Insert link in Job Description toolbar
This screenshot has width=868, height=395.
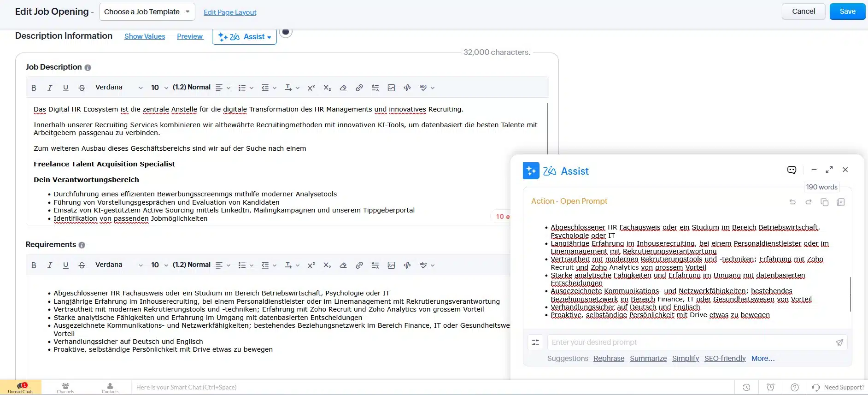359,88
